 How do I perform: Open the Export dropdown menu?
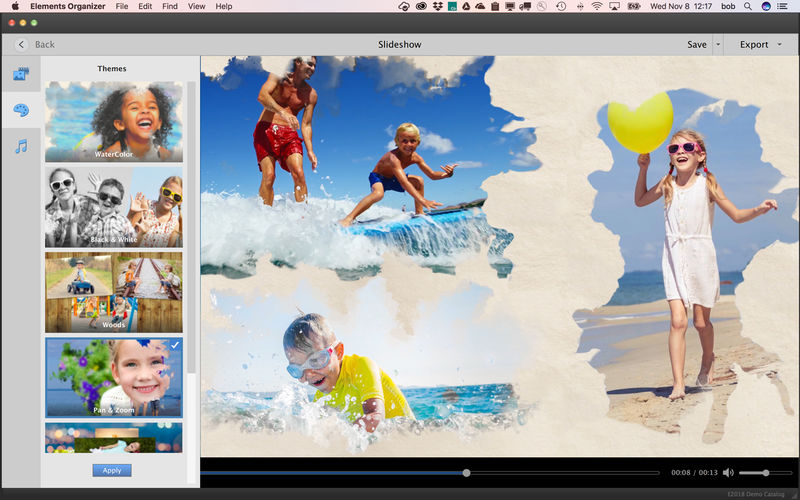tap(760, 45)
